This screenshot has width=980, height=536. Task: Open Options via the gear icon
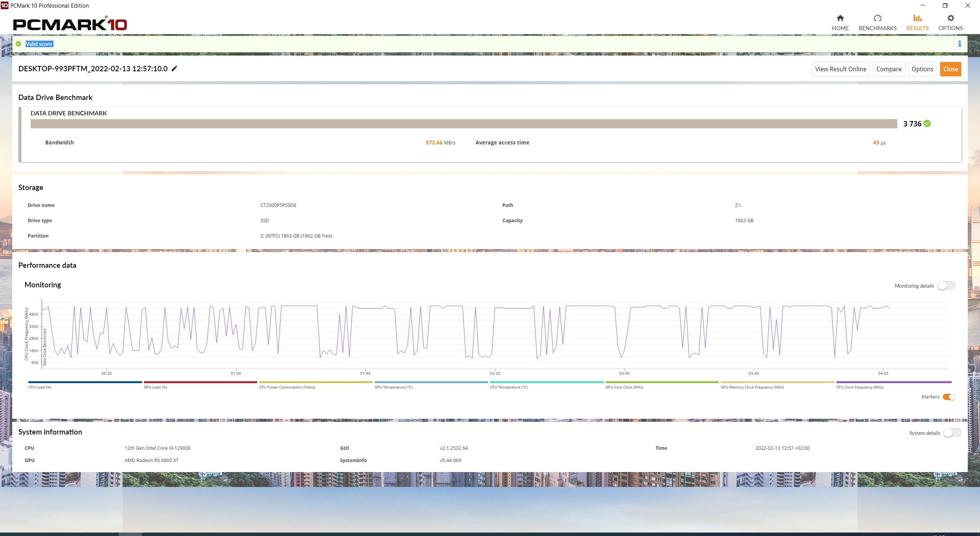pos(951,18)
